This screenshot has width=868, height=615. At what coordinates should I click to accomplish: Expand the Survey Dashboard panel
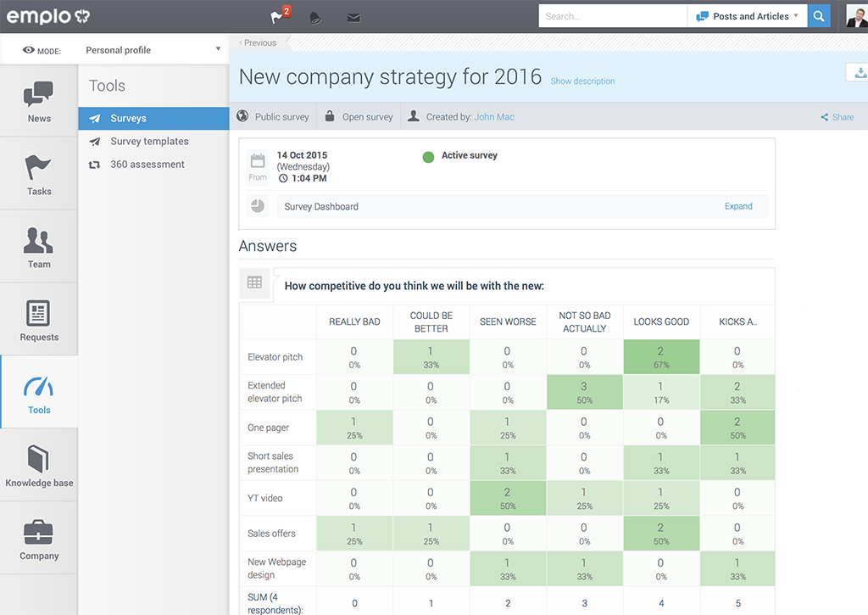737,205
